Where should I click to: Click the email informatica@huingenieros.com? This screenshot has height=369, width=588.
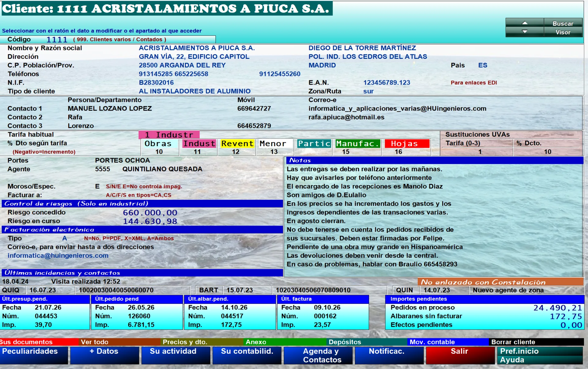[x=58, y=256]
